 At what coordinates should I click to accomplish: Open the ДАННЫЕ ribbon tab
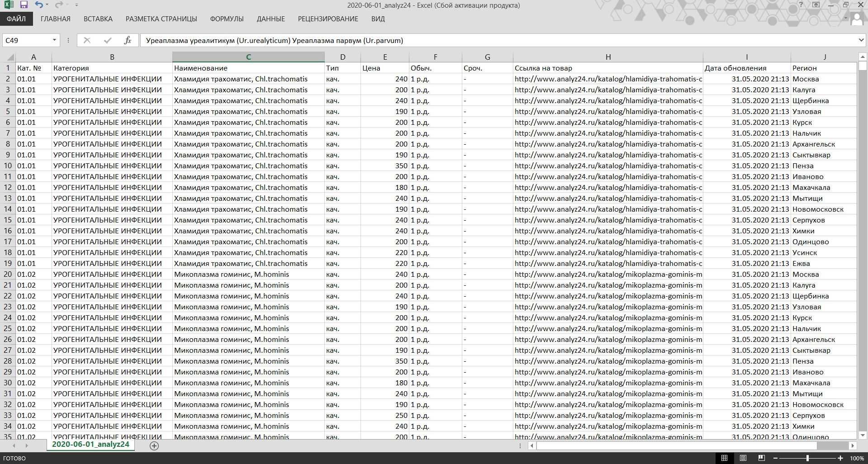[271, 19]
